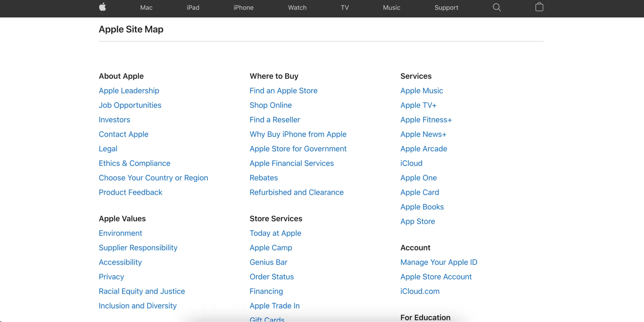Visit the Genius Bar page
644x322 pixels.
click(268, 262)
